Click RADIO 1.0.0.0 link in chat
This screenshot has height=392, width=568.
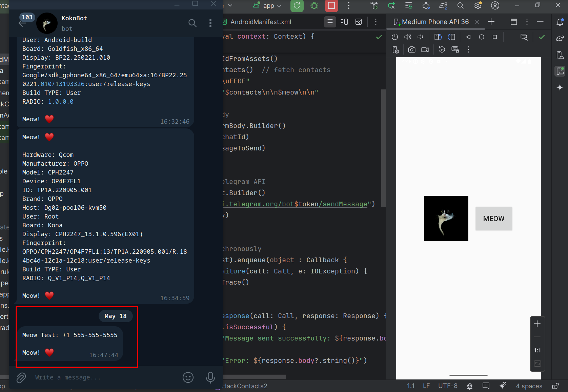click(x=61, y=102)
